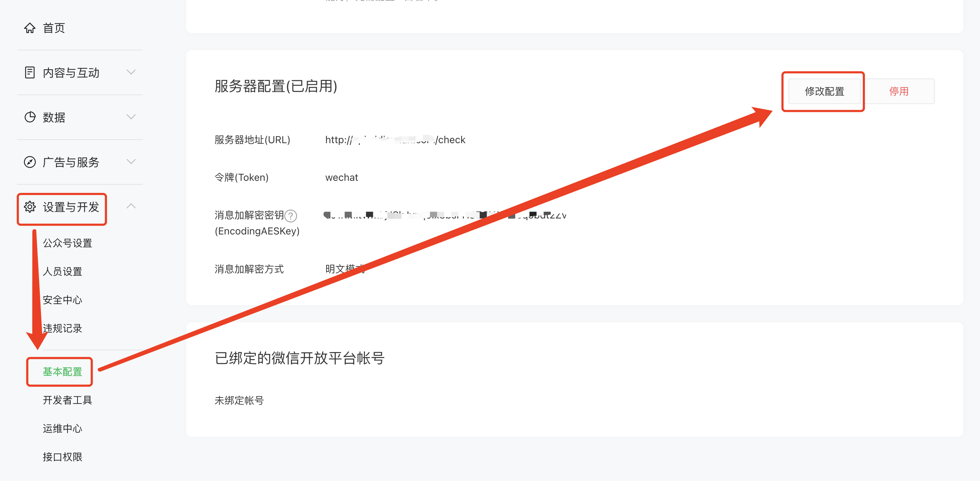This screenshot has width=980, height=481.
Task: Open 安全中心 submenu item
Action: (63, 300)
